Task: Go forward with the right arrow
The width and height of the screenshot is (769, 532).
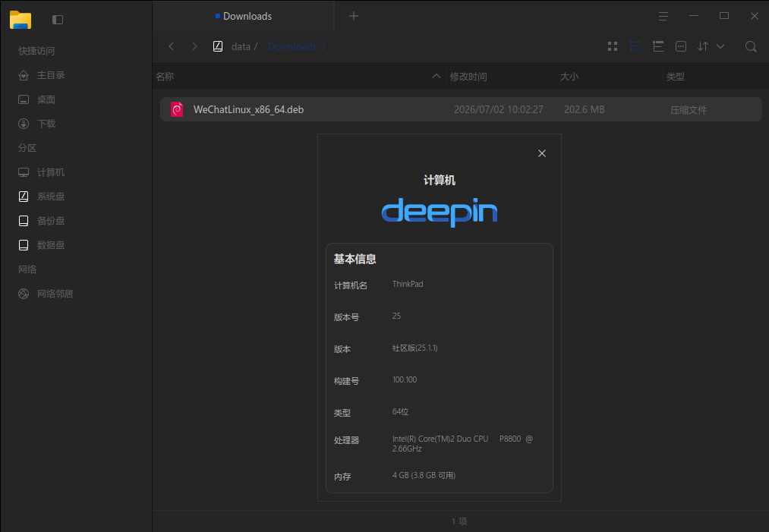Action: coord(194,46)
